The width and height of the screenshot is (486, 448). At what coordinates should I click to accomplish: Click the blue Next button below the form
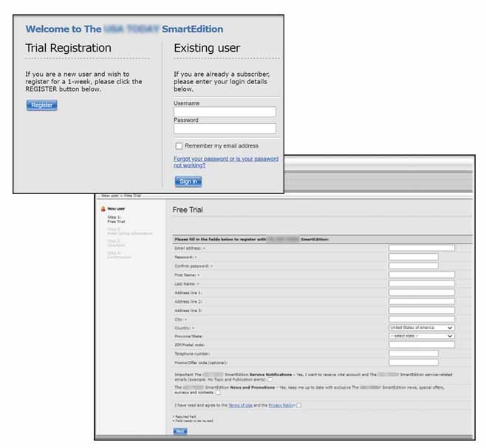180,431
